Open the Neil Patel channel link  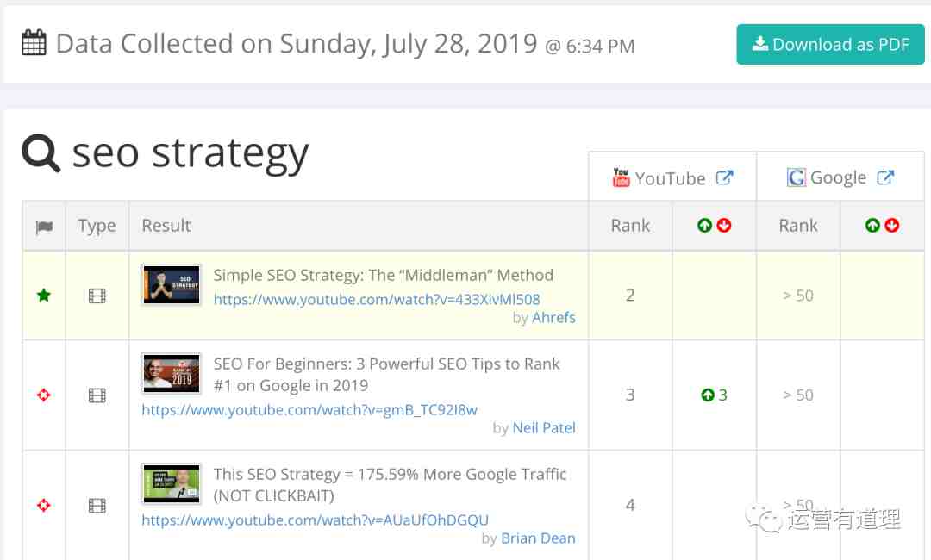(544, 427)
